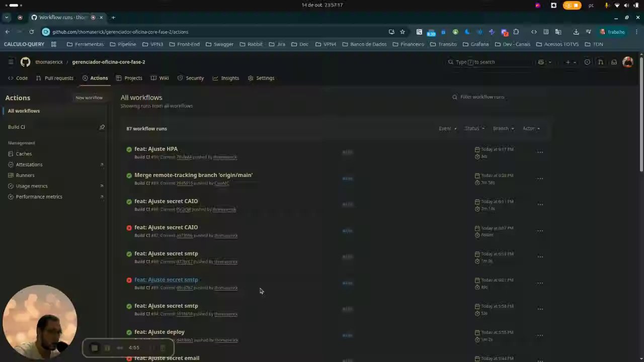
Task: Open the feat: Ajuste HPA run
Action: [156, 149]
